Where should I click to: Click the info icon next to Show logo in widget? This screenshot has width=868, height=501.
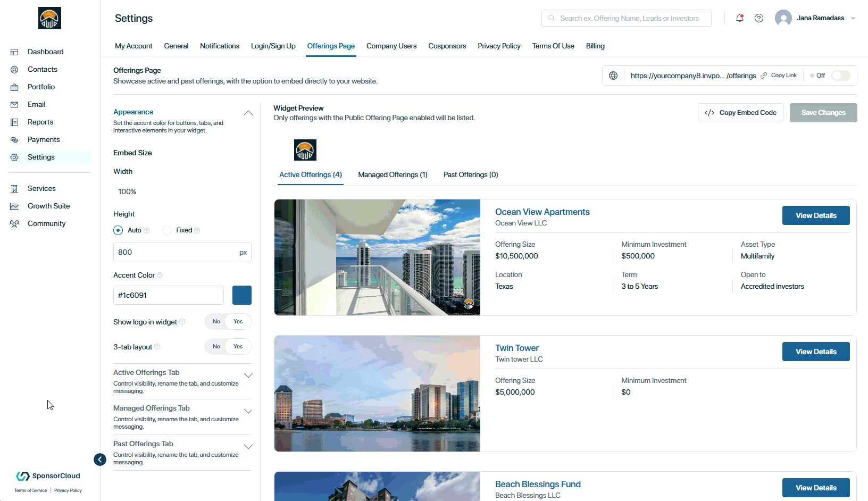(182, 322)
